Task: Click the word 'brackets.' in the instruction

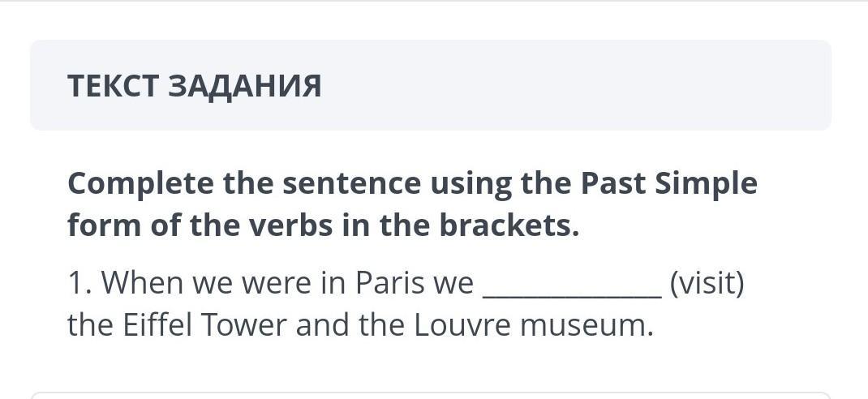Action: [510, 225]
